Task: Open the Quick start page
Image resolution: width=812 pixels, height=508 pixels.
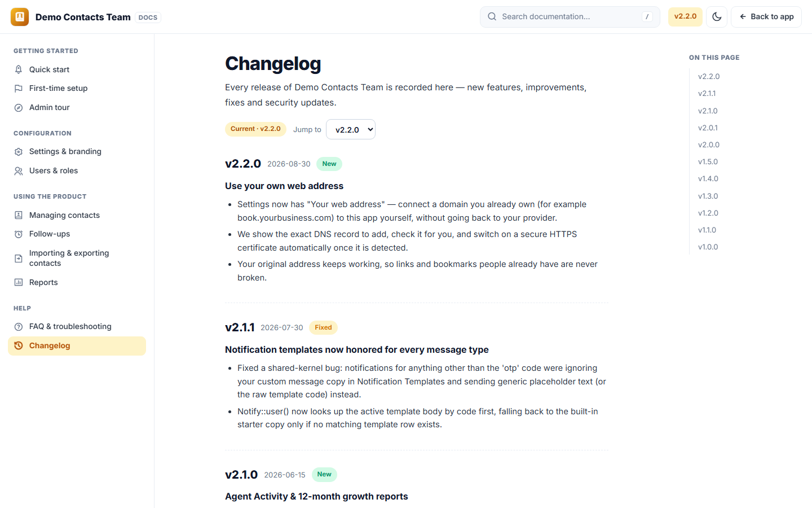Action: [x=77, y=69]
